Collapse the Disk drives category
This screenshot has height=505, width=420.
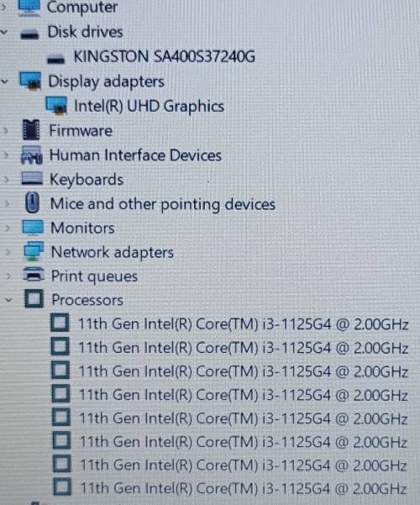pyautogui.click(x=4, y=32)
